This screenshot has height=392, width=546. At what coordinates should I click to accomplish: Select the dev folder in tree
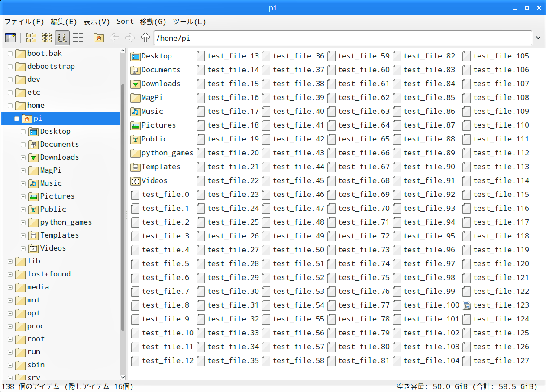34,80
